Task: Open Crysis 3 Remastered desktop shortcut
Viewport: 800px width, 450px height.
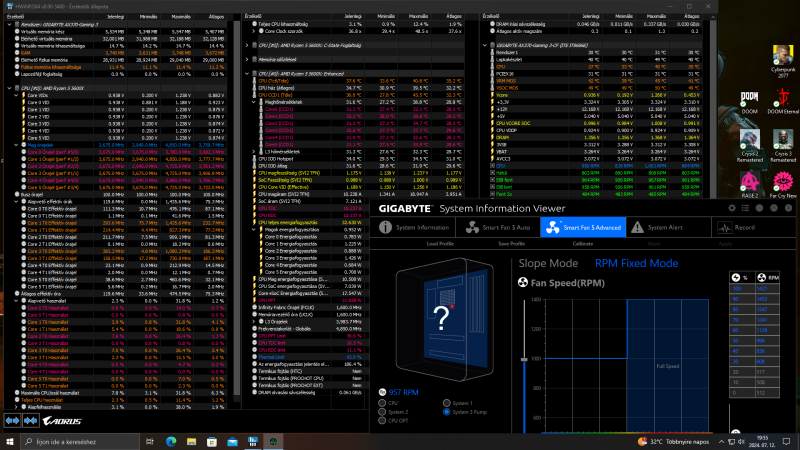Action: (783, 146)
